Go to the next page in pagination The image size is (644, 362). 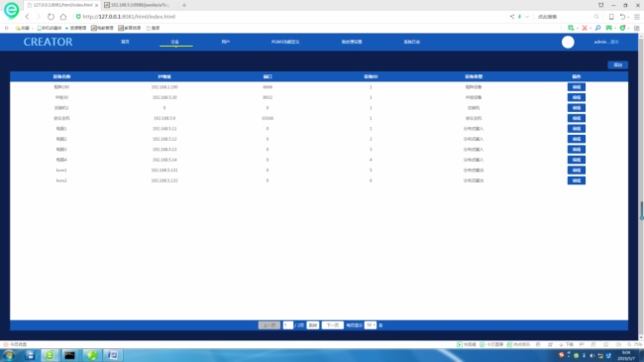(332, 325)
